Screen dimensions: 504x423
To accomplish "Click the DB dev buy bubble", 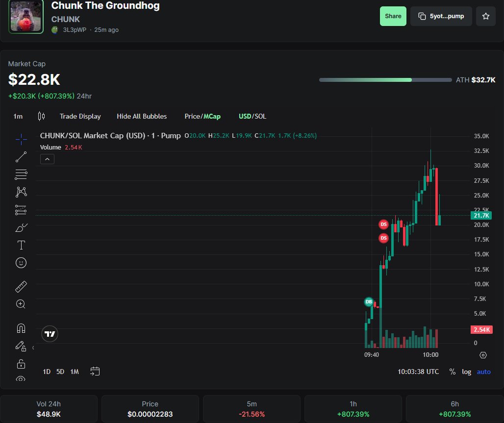I will (x=369, y=302).
